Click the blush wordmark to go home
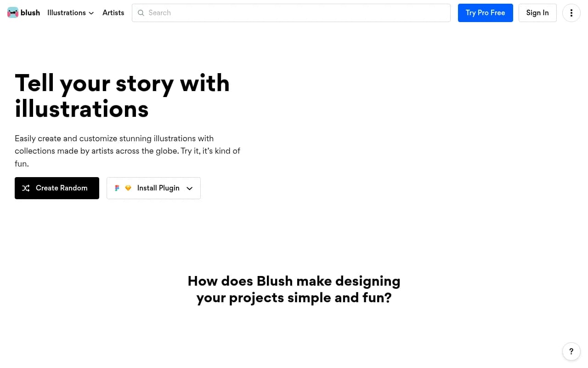Viewport: 588px width, 368px height. click(30, 12)
